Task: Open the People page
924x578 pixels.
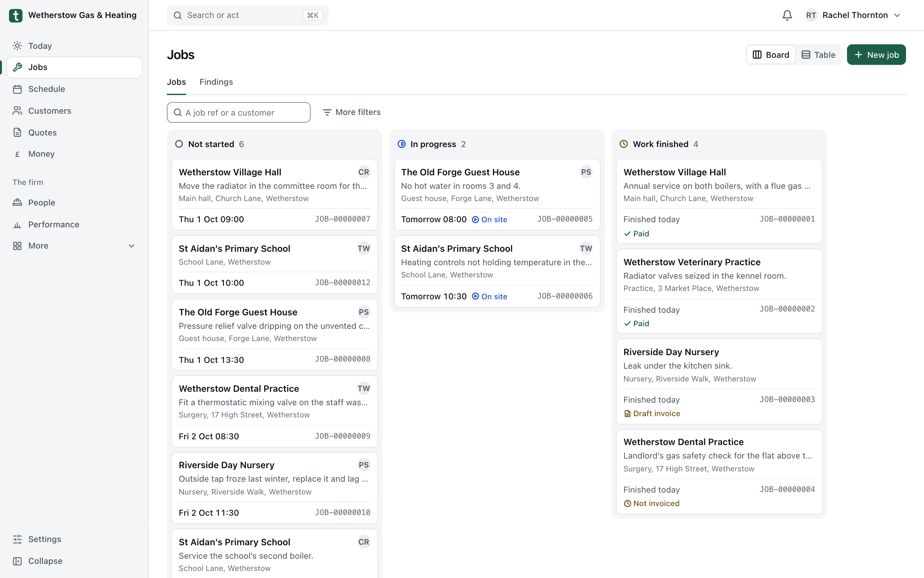Action: pyautogui.click(x=74, y=203)
